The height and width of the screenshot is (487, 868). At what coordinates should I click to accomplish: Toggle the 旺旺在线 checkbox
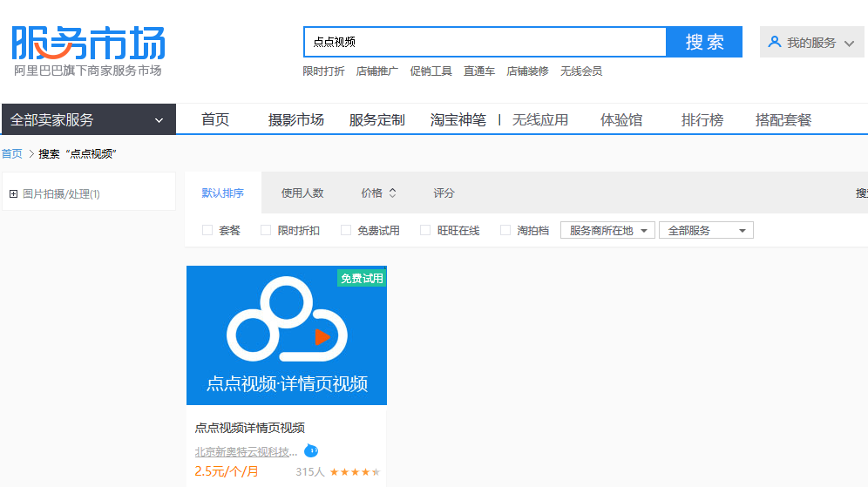(x=425, y=230)
